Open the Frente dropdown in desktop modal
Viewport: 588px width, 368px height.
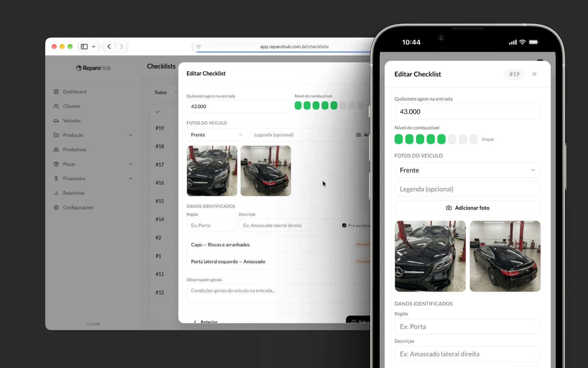point(216,135)
